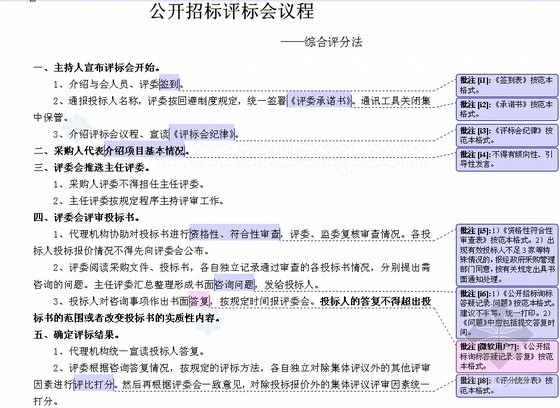The height and width of the screenshot is (408, 560).
Task: Select comment 批注[i5] about 资格性符合性审查表
Action: point(506,255)
